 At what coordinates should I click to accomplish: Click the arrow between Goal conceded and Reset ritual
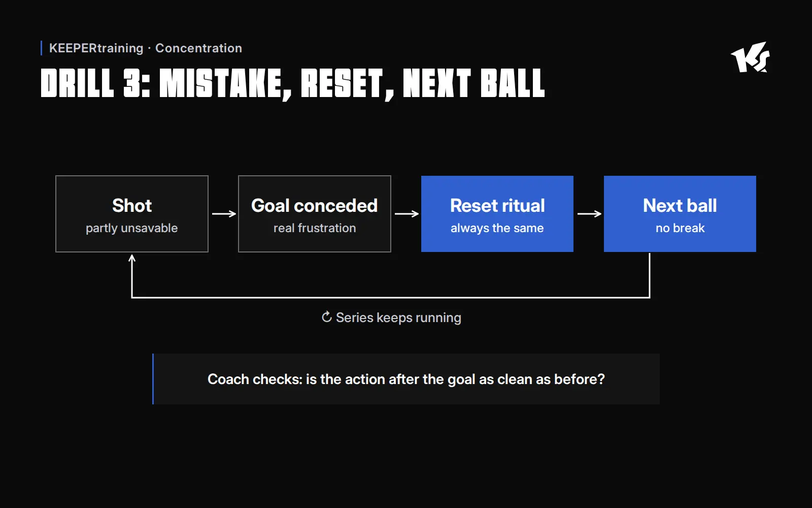pyautogui.click(x=407, y=214)
